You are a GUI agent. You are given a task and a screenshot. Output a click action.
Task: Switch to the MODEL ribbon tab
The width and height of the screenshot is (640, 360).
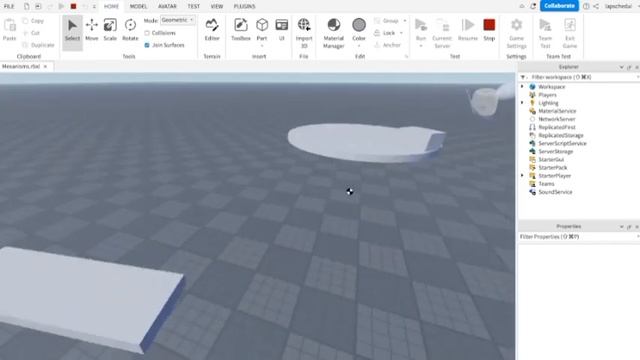click(x=138, y=6)
